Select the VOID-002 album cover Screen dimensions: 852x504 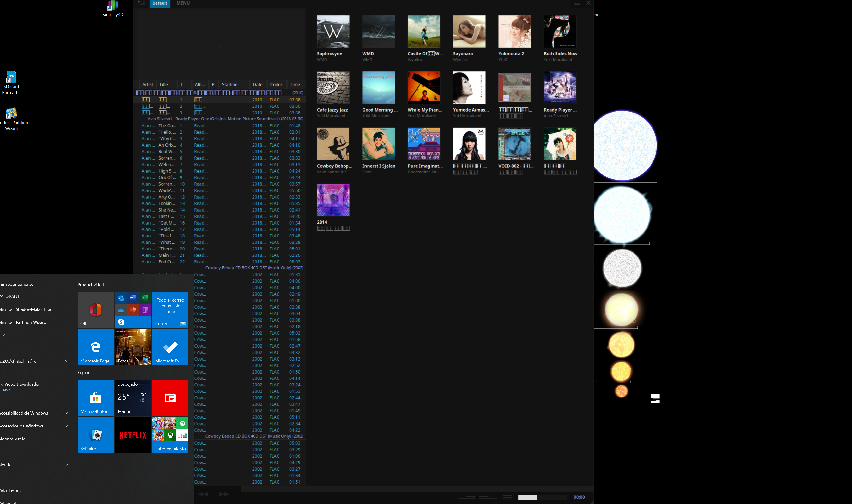tap(514, 144)
